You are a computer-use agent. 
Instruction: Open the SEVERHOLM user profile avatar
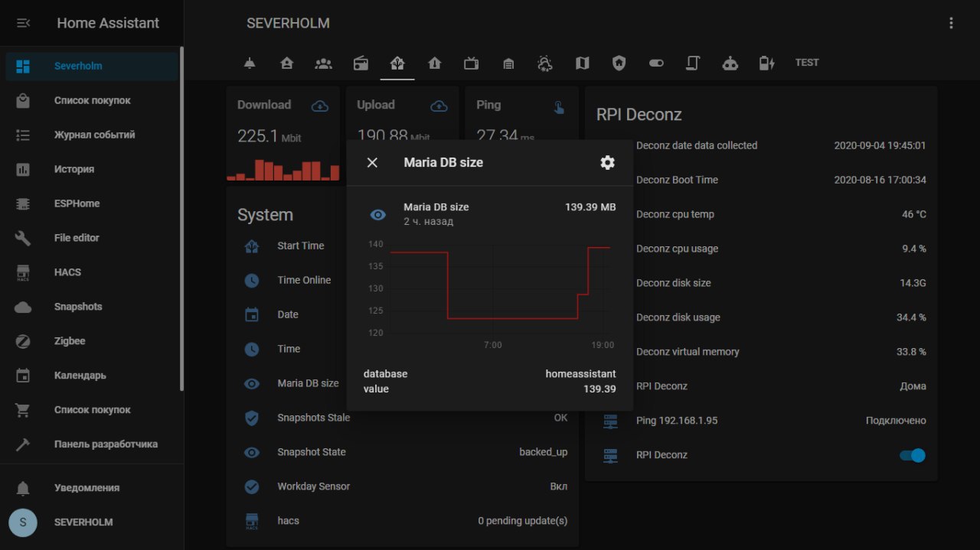23,522
